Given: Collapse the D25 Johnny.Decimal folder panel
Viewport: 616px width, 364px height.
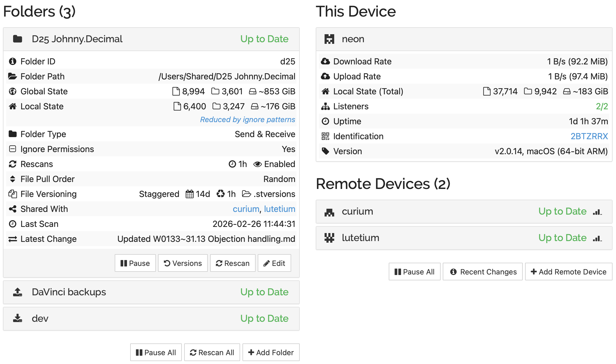Looking at the screenshot, I should [x=77, y=39].
